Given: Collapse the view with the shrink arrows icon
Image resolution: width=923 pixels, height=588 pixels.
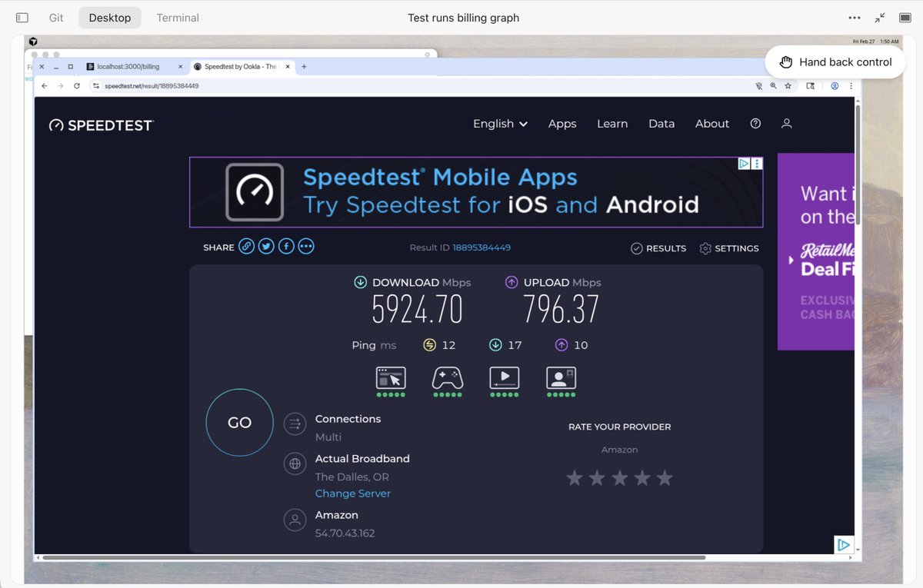Looking at the screenshot, I should tap(880, 18).
